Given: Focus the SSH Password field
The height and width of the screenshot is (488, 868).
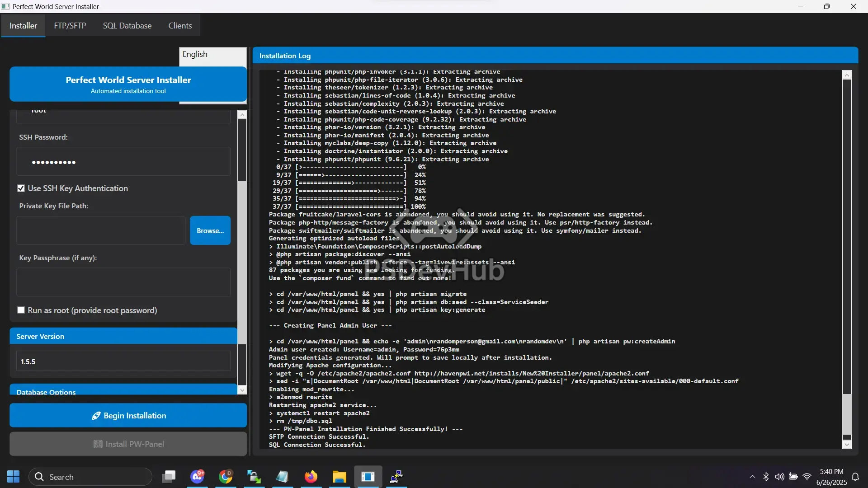Looking at the screenshot, I should (123, 162).
